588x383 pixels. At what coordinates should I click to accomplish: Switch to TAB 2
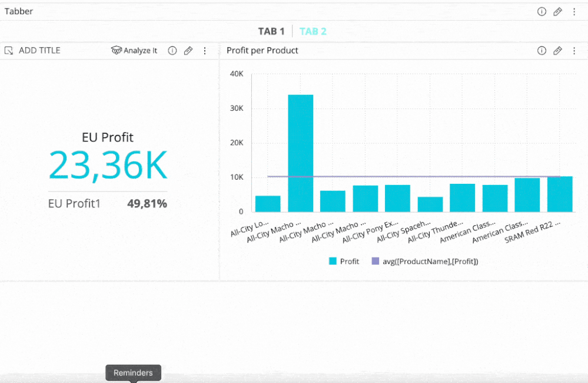point(313,31)
